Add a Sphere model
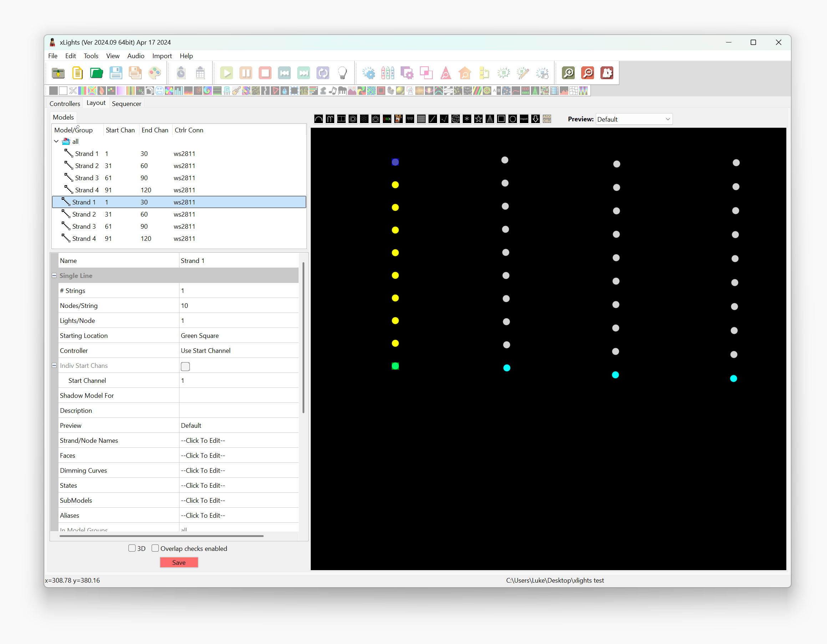 [456, 119]
